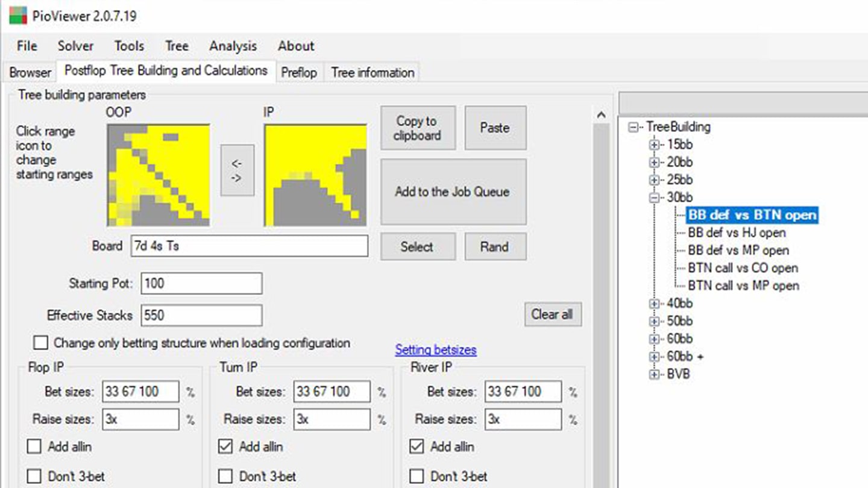Collapse the TreeBuilding root node
868x488 pixels.
634,127
